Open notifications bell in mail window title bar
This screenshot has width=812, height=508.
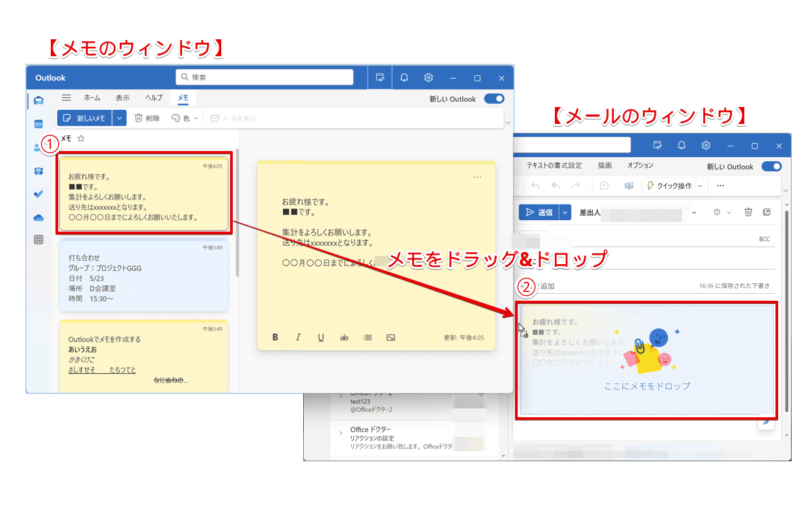coord(682,146)
